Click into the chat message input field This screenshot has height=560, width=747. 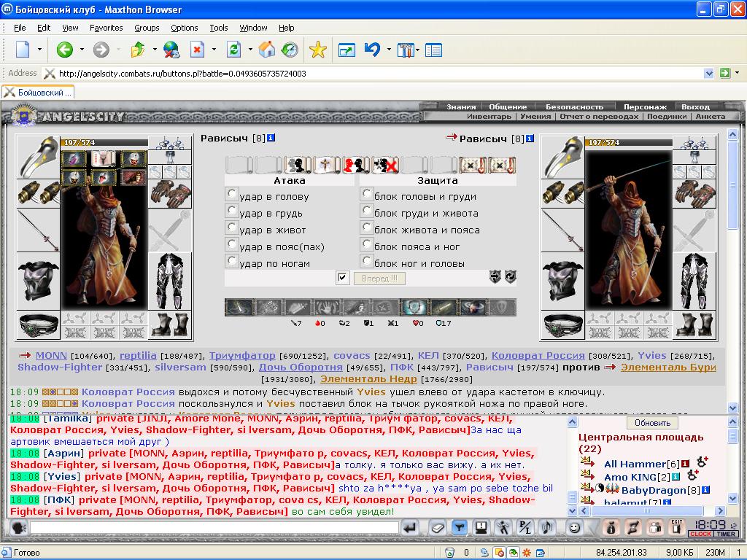(x=214, y=528)
